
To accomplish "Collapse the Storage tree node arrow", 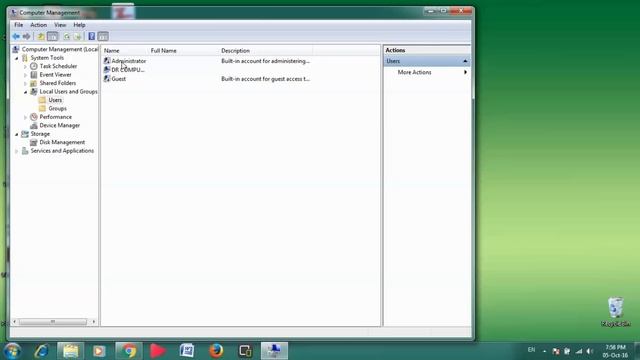I will [x=17, y=134].
